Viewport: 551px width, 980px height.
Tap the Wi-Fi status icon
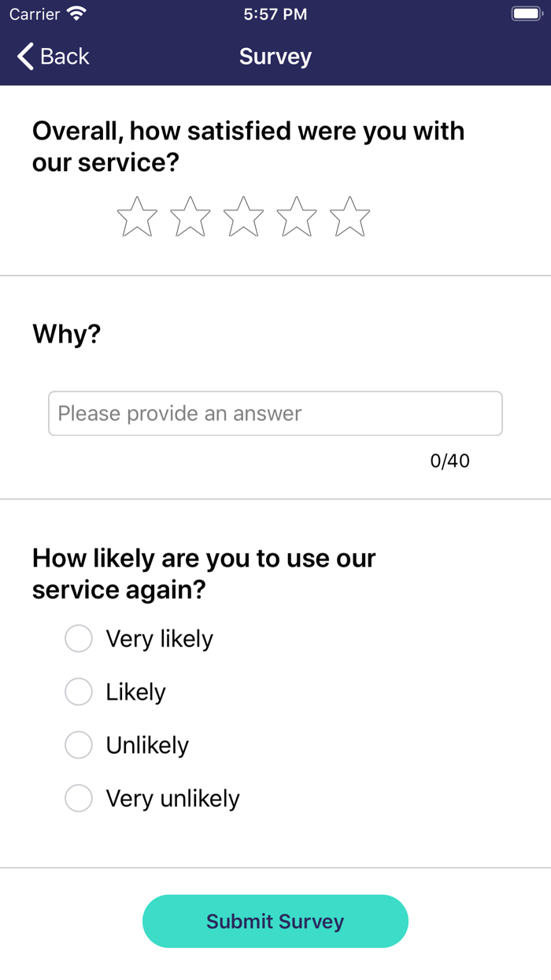click(x=76, y=14)
